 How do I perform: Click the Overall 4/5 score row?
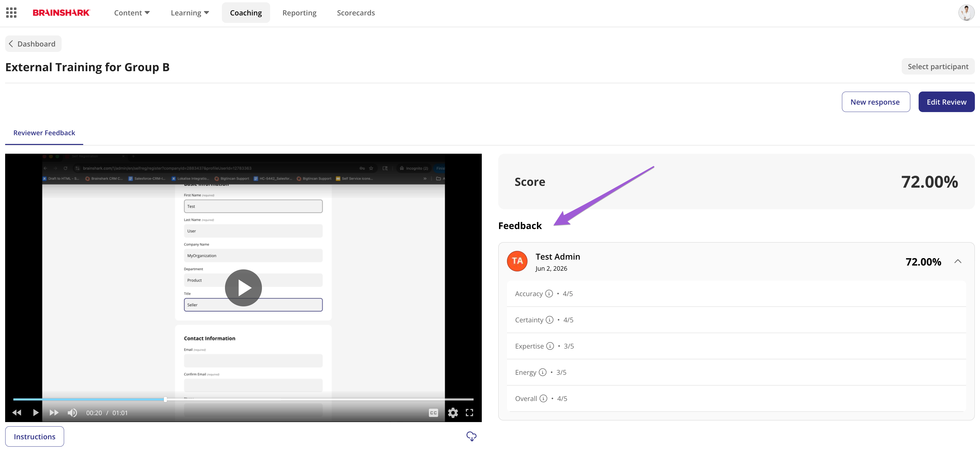click(x=736, y=399)
